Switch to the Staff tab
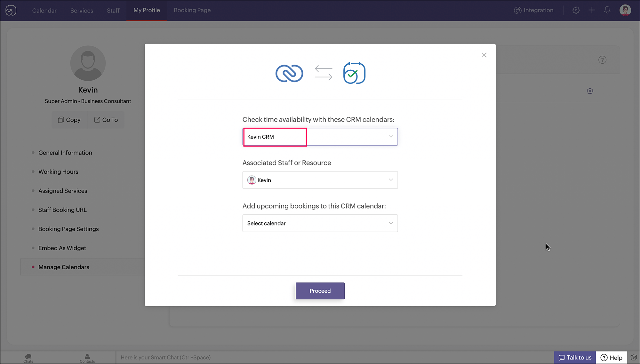640x364 pixels. tap(113, 10)
